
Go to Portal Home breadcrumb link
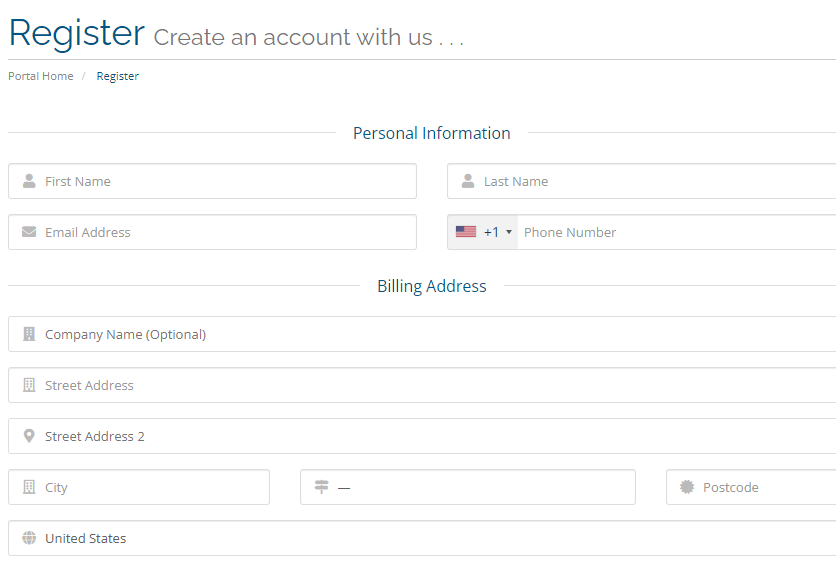pos(41,76)
